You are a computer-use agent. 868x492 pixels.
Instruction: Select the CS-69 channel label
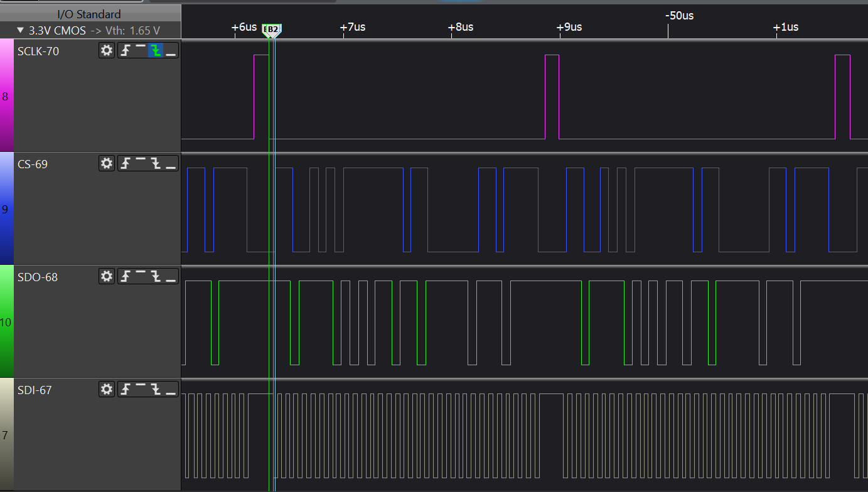[33, 164]
